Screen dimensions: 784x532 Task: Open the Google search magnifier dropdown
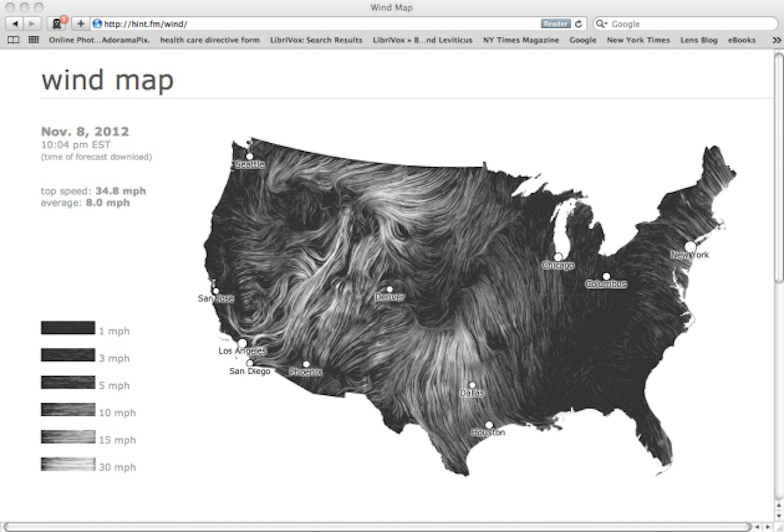[x=601, y=24]
